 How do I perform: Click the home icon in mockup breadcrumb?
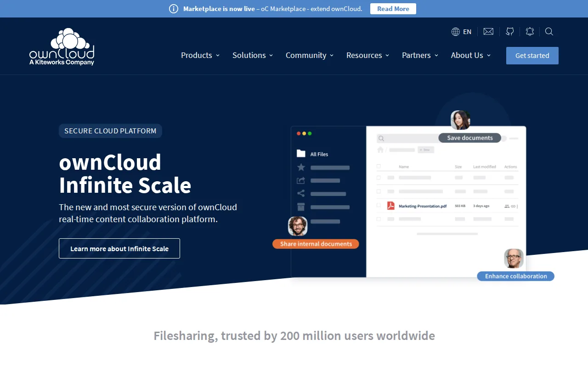coord(380,149)
